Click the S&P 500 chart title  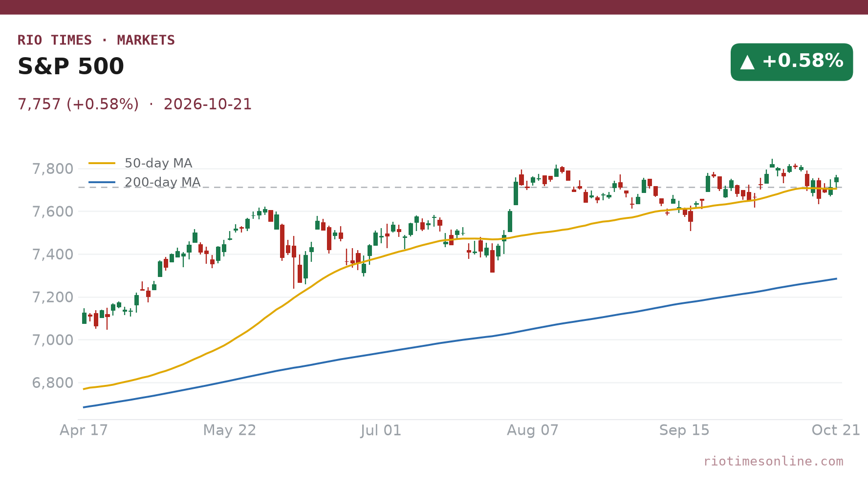(x=71, y=66)
